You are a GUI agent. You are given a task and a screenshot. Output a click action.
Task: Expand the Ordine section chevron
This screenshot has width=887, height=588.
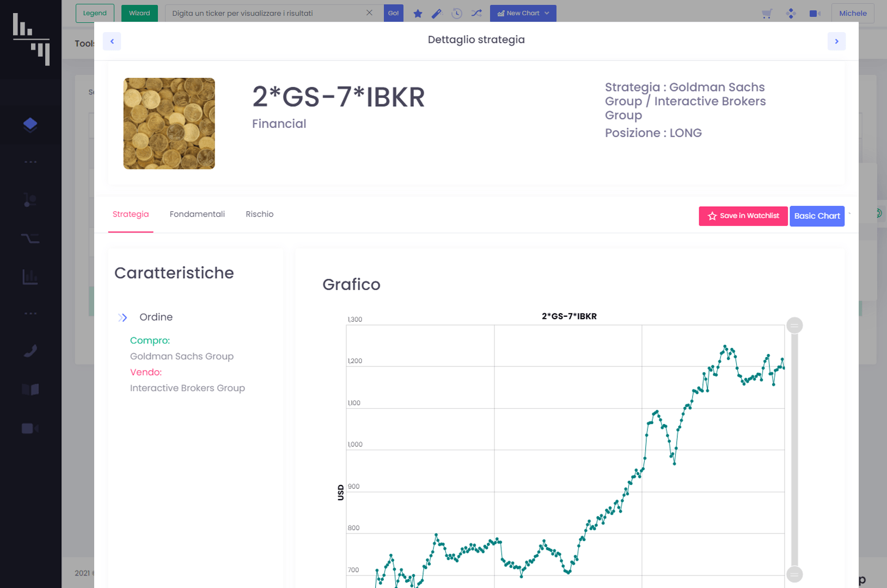click(x=123, y=317)
